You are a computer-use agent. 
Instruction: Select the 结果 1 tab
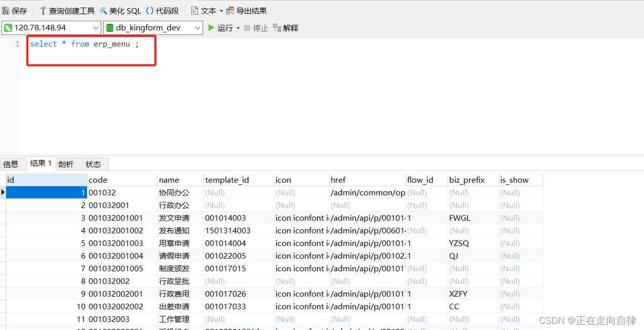pos(41,163)
